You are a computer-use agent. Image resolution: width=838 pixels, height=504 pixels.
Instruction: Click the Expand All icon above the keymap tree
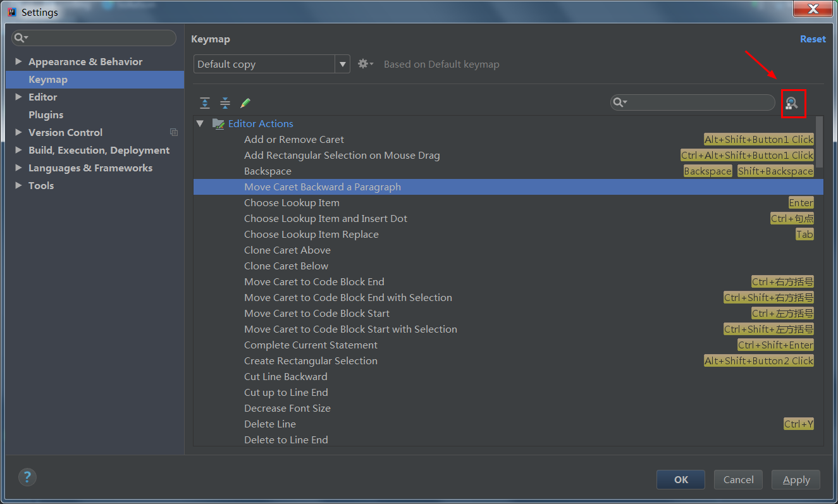(x=205, y=103)
